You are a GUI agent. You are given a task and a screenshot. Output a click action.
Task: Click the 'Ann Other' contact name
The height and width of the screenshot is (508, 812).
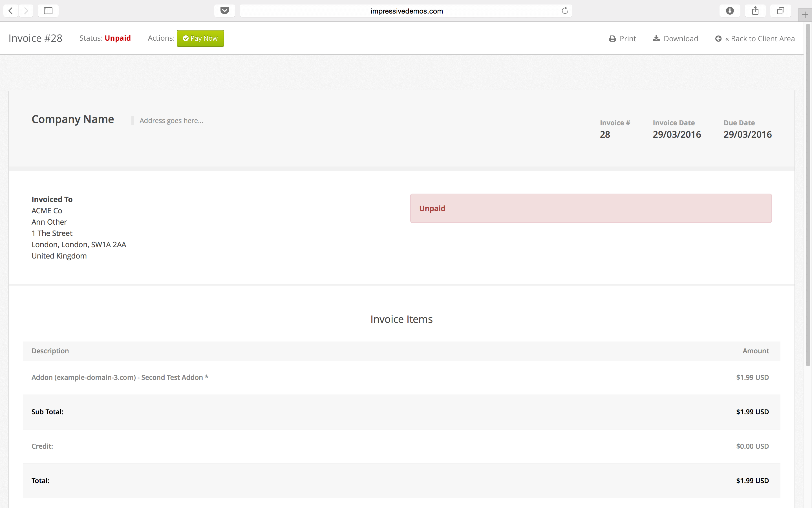point(49,222)
